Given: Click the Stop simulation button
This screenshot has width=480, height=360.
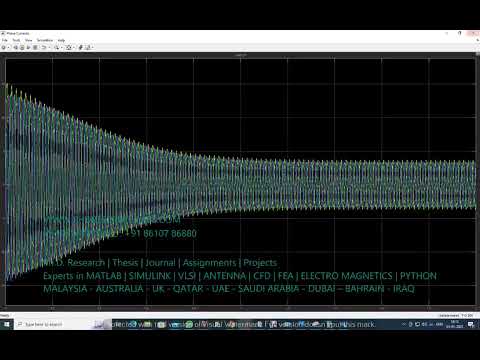Looking at the screenshot, I should coord(35,47).
